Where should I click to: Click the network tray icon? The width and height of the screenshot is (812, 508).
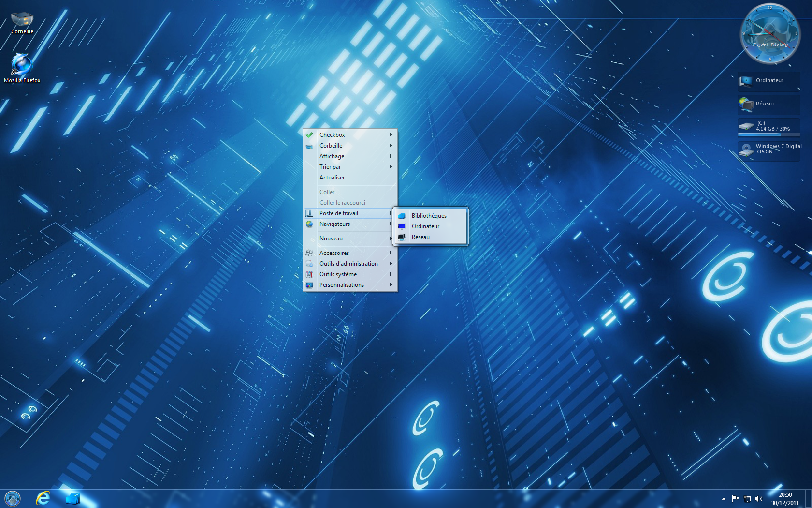pos(747,499)
